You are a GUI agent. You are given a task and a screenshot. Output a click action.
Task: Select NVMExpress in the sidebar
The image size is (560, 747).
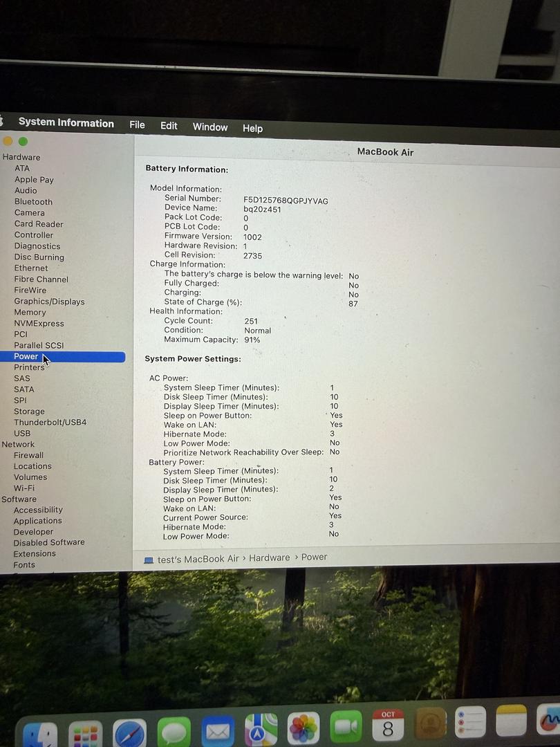[39, 324]
